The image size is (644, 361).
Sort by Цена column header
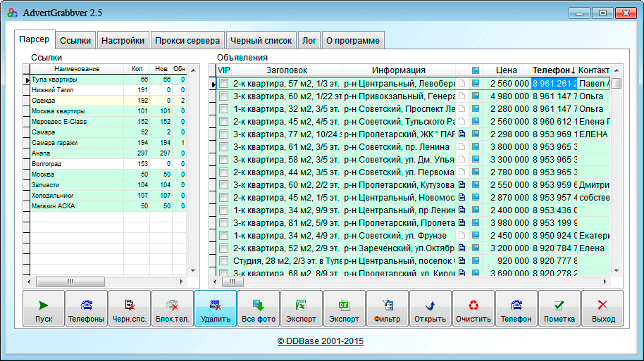click(507, 70)
